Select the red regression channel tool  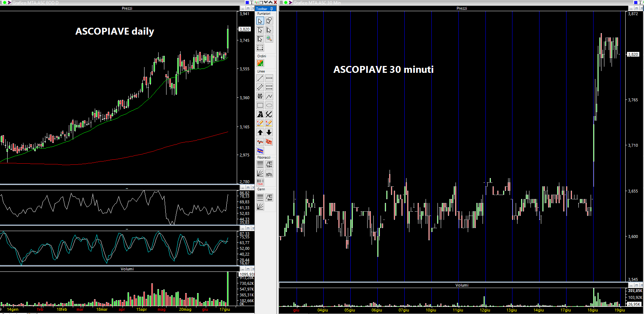click(x=269, y=142)
